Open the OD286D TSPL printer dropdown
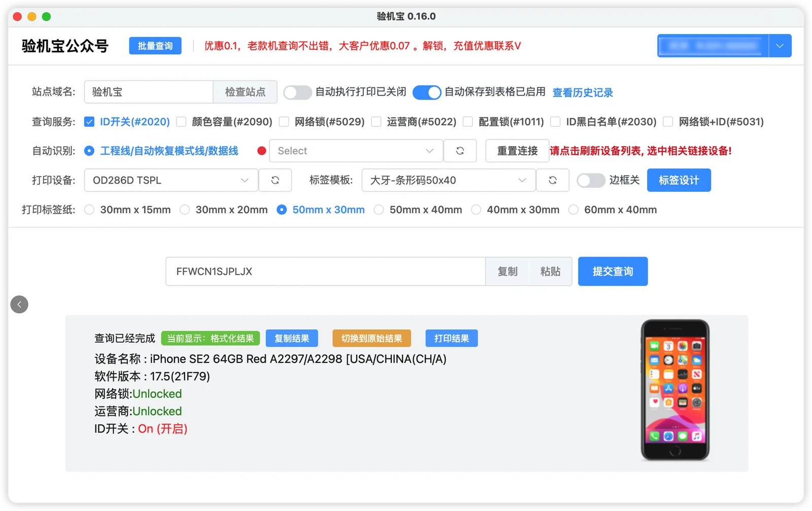 (171, 180)
